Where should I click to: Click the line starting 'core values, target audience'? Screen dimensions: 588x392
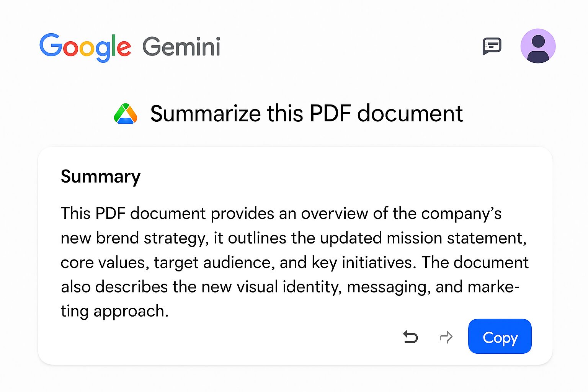[x=294, y=263]
